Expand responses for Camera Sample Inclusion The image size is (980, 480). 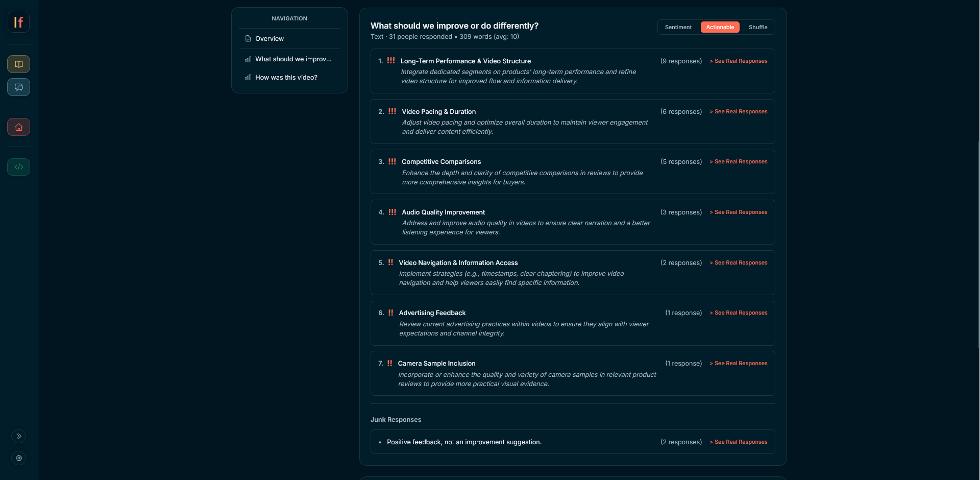739,363
